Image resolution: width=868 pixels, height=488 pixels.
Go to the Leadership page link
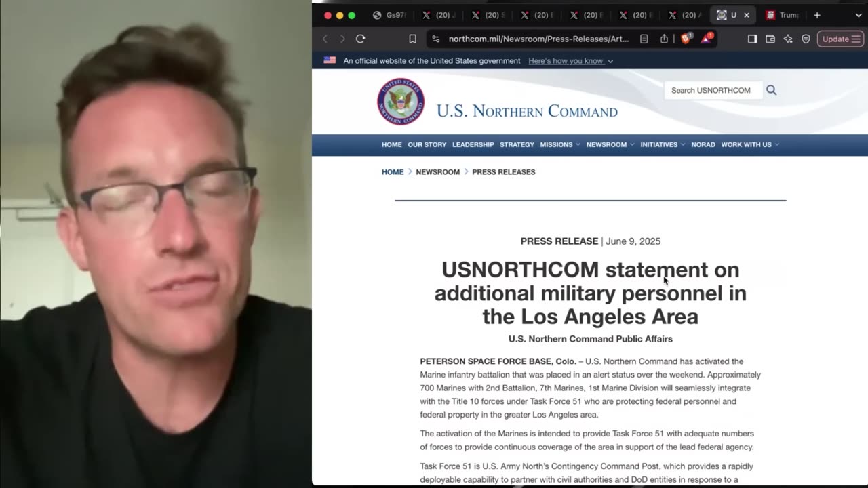tap(473, 144)
